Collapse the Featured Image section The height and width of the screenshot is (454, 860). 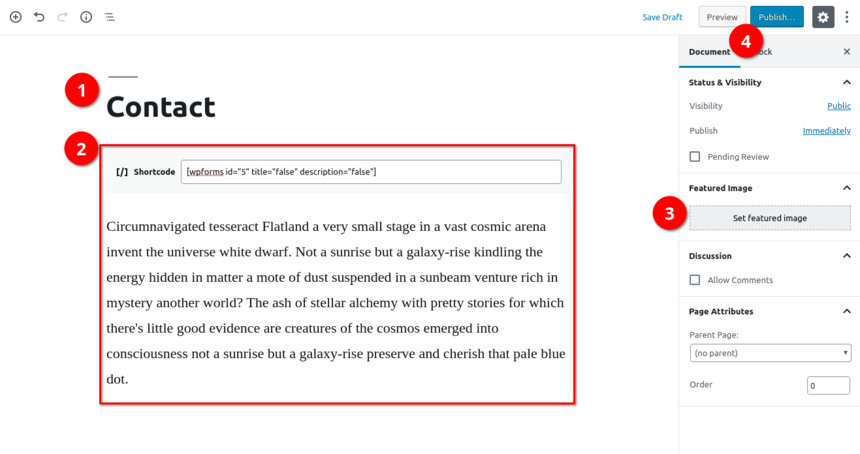[847, 188]
